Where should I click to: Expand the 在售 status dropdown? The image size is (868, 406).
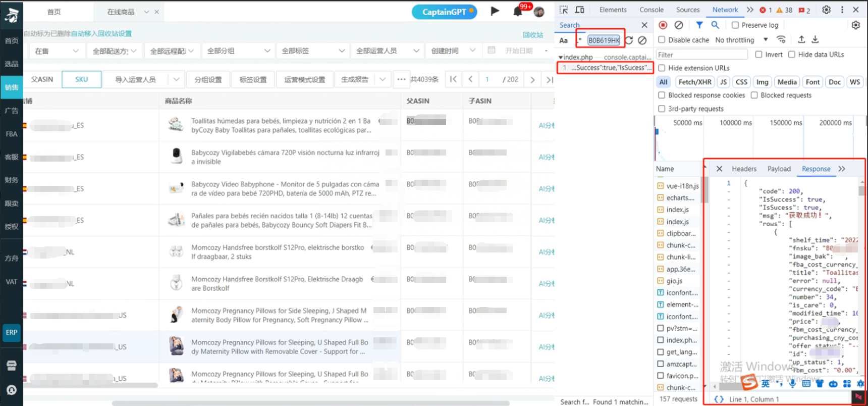(56, 50)
